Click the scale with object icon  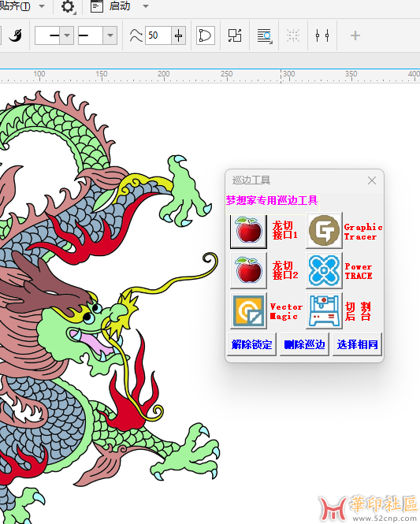235,35
